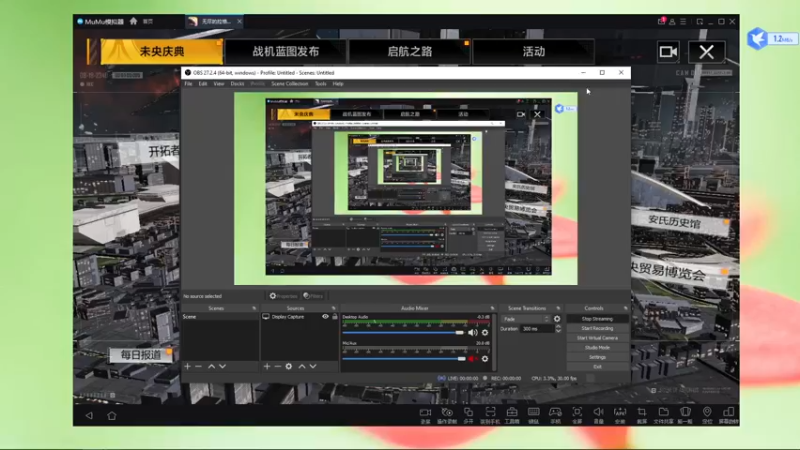Image resolution: width=800 pixels, height=450 pixels.
Task: Take screenshot with MuMu crop icon
Action: (642, 415)
